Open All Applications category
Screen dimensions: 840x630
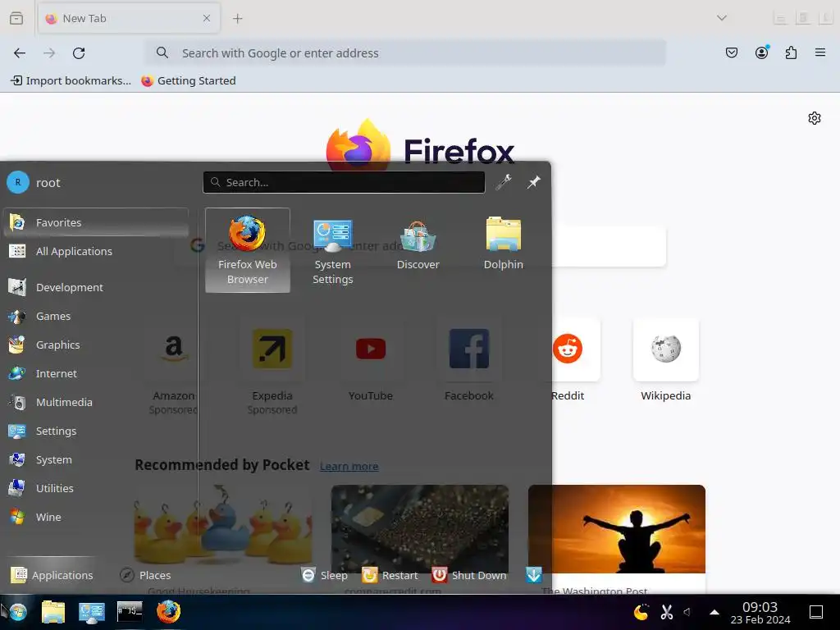coord(96,251)
